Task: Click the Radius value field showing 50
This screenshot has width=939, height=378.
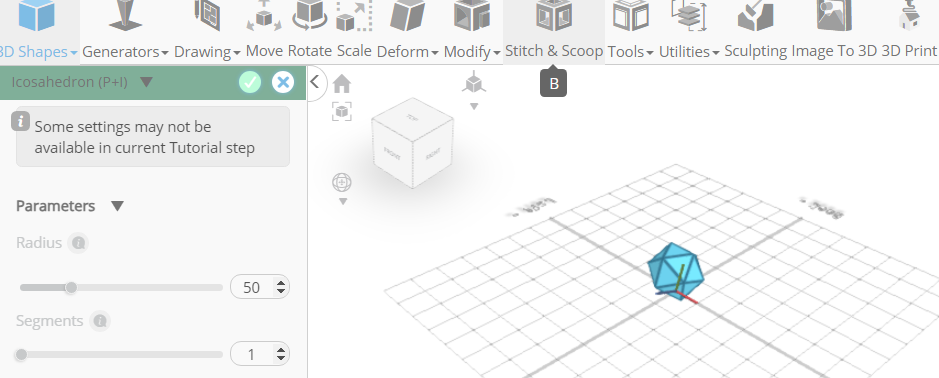Action: (252, 287)
